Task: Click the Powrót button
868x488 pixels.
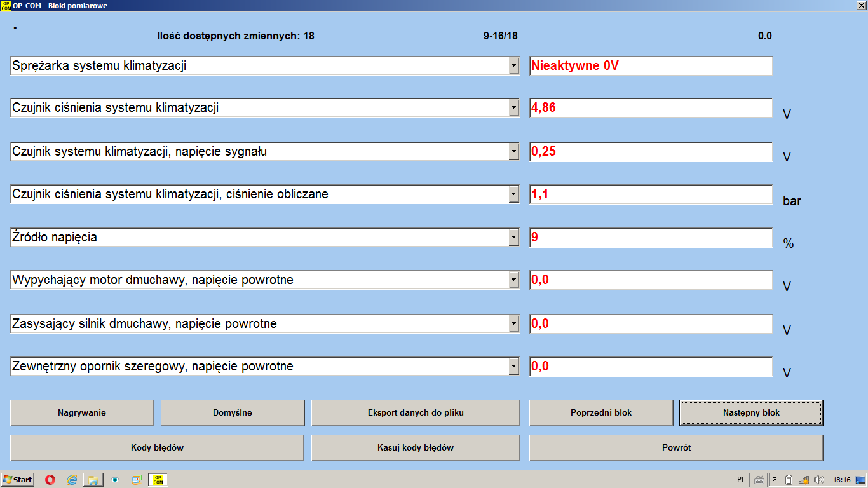Action: click(x=676, y=447)
